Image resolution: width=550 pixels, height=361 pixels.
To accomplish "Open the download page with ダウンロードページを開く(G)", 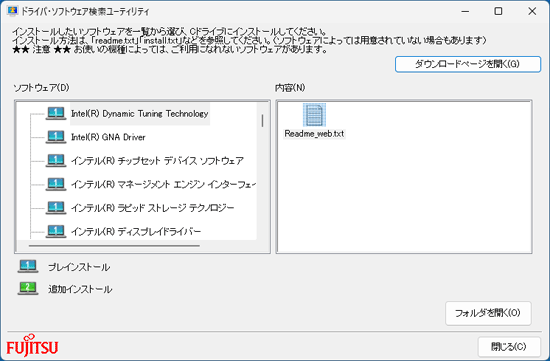I will click(x=468, y=64).
